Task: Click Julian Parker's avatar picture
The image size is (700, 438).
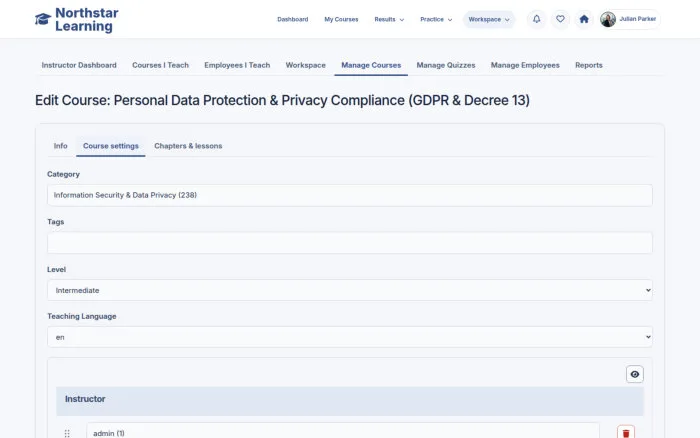Action: pyautogui.click(x=608, y=19)
